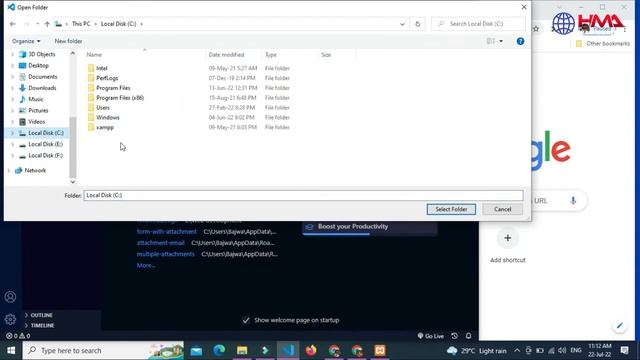Open form-with-attachment recent project in VS Code

[167, 231]
